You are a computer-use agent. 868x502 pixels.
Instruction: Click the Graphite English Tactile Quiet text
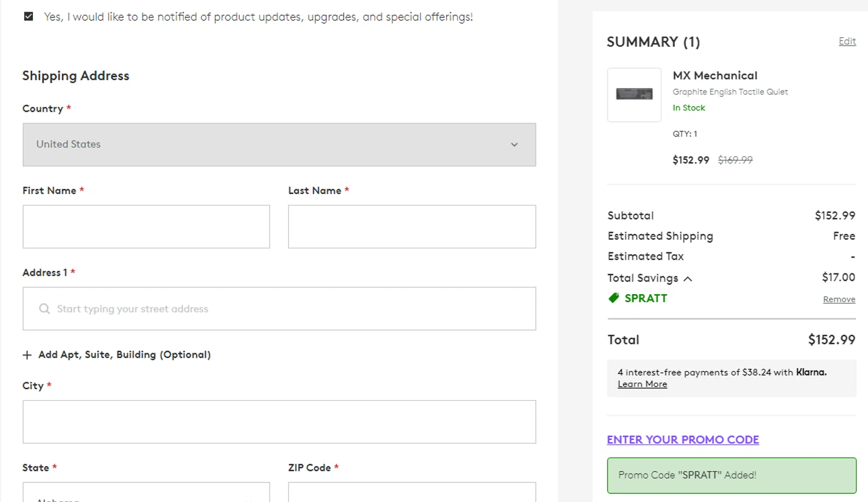click(x=730, y=91)
